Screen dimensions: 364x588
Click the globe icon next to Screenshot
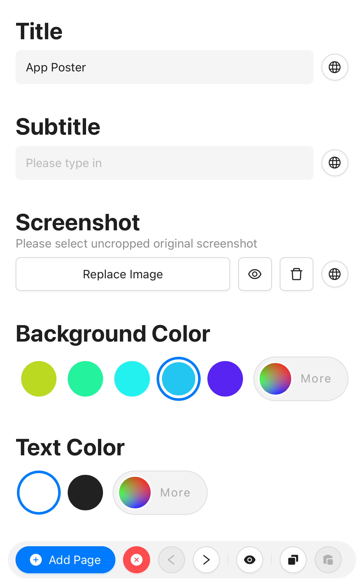pyautogui.click(x=335, y=274)
